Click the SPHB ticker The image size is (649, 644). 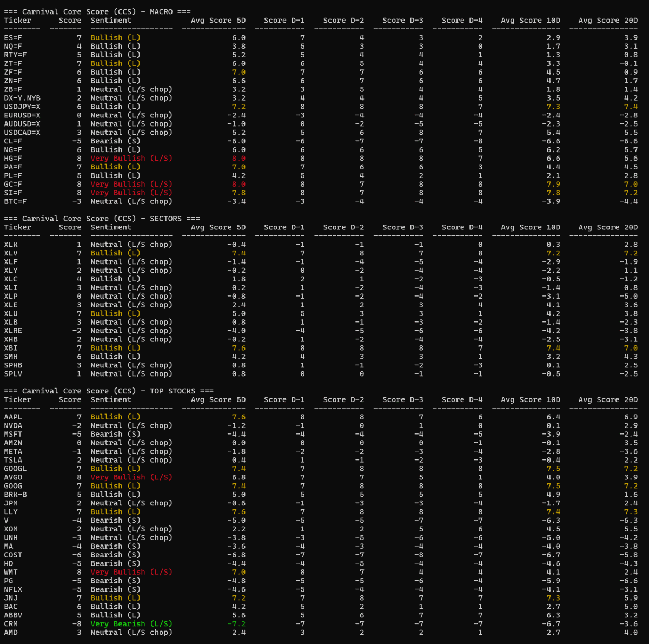point(13,365)
